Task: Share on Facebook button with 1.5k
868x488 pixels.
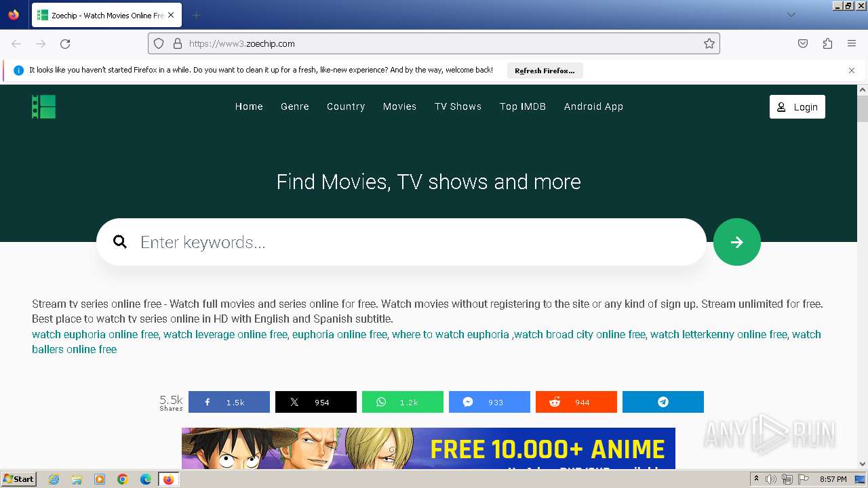Action: [x=229, y=402]
